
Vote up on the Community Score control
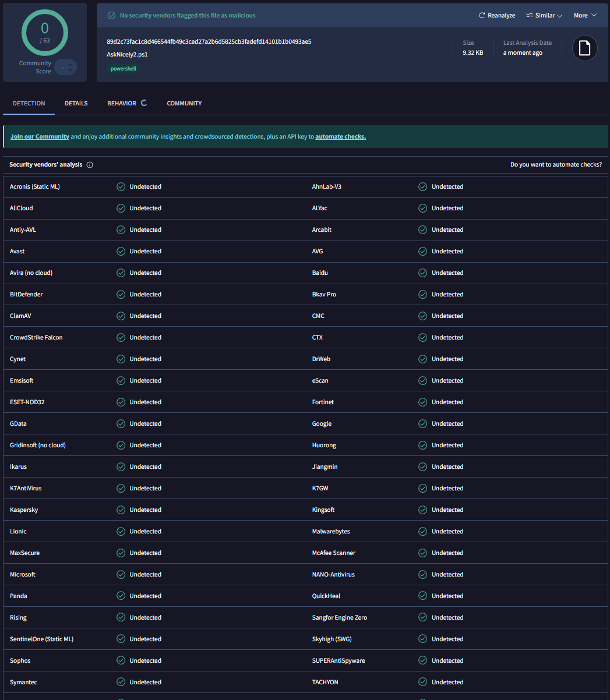(70, 63)
